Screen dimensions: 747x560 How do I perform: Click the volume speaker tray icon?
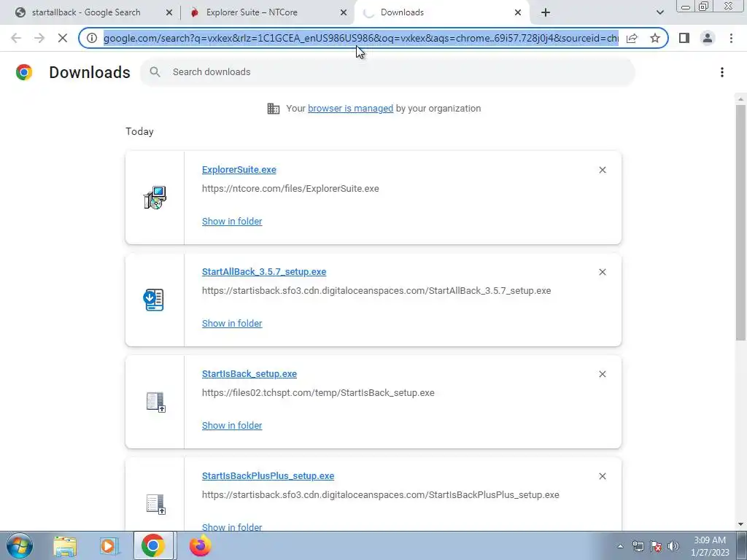673,546
